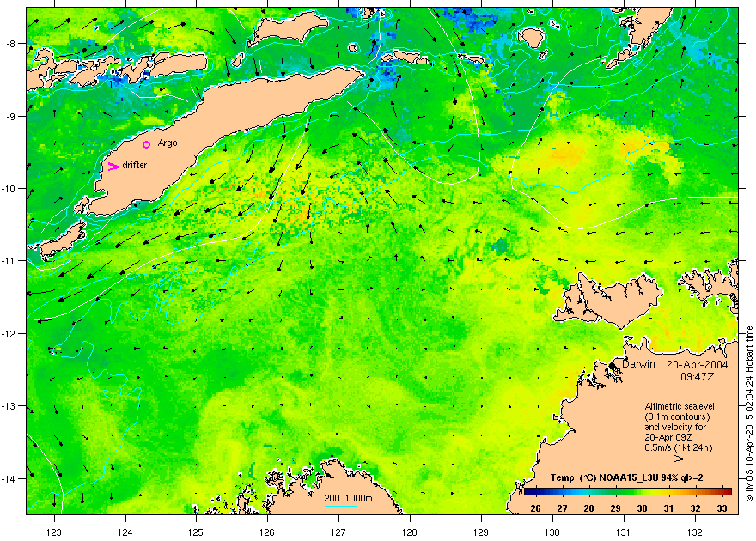Click the cyan depth contour legend line
Viewport: 756px width, 541px height.
click(x=340, y=506)
